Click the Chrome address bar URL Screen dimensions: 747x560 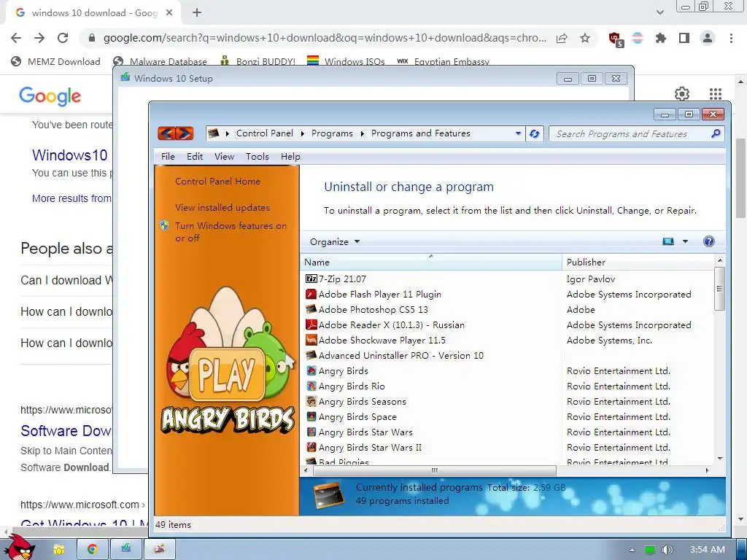[x=324, y=38]
